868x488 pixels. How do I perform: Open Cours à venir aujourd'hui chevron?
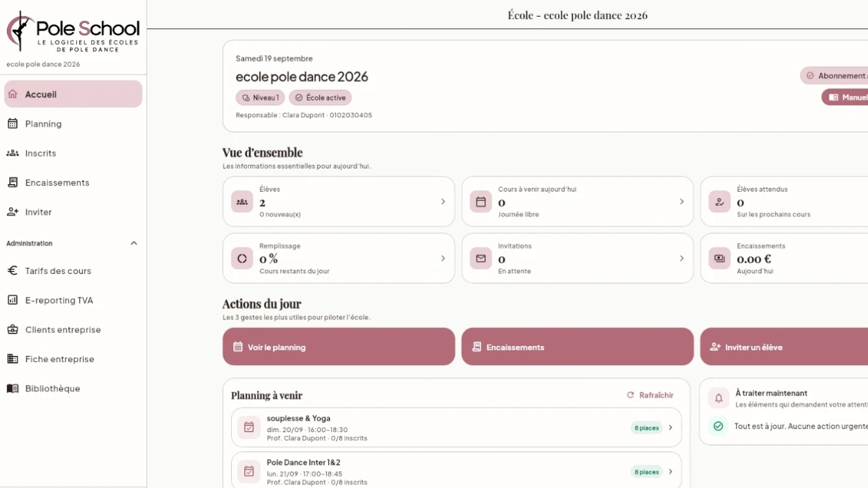(x=681, y=202)
